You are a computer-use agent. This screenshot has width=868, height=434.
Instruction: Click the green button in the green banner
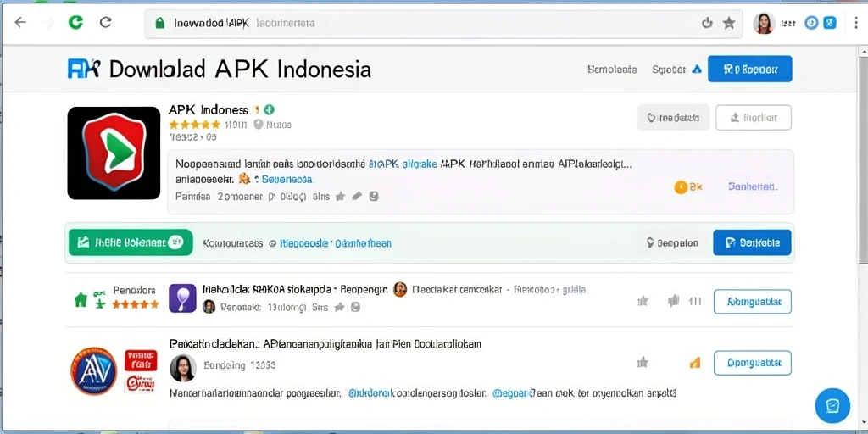point(131,242)
